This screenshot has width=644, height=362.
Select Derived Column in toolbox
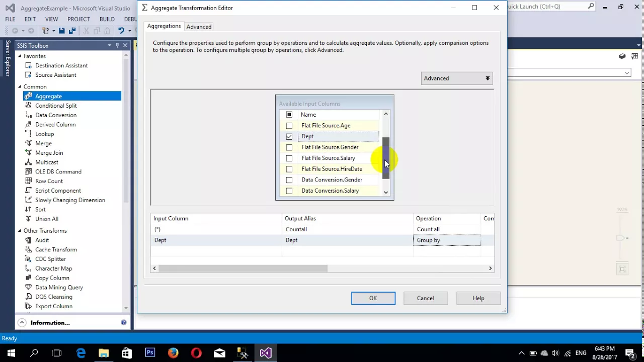click(55, 125)
